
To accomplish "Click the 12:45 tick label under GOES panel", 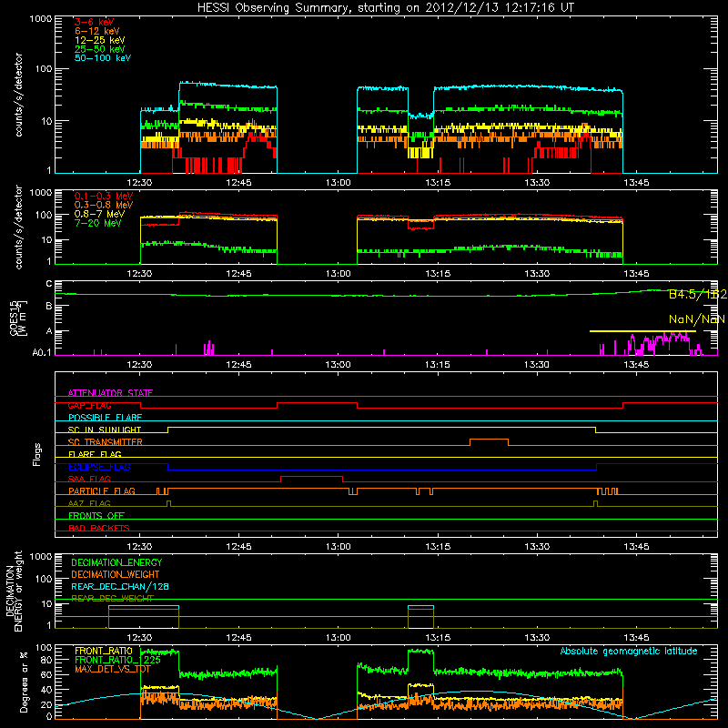I will point(238,365).
